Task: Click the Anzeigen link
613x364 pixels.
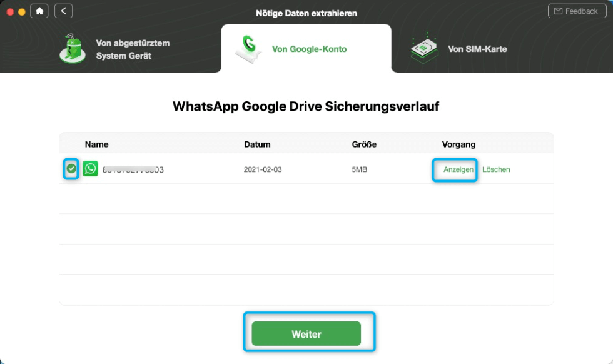Action: 458,169
